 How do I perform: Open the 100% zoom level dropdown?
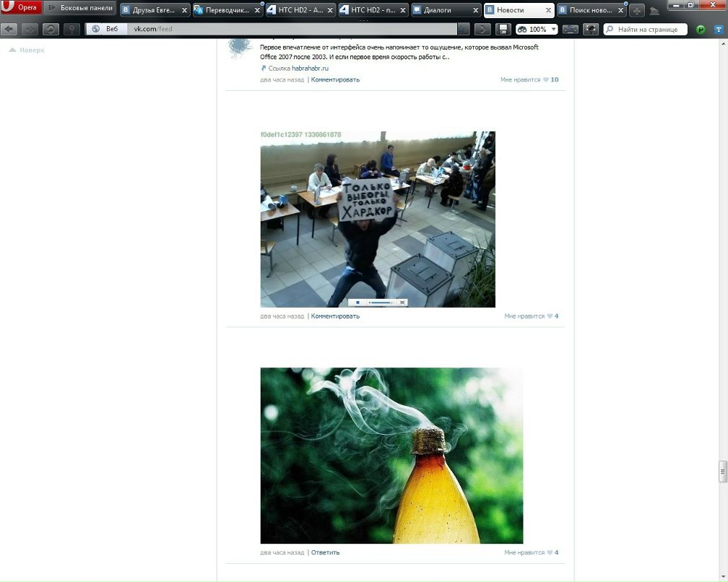(537, 30)
